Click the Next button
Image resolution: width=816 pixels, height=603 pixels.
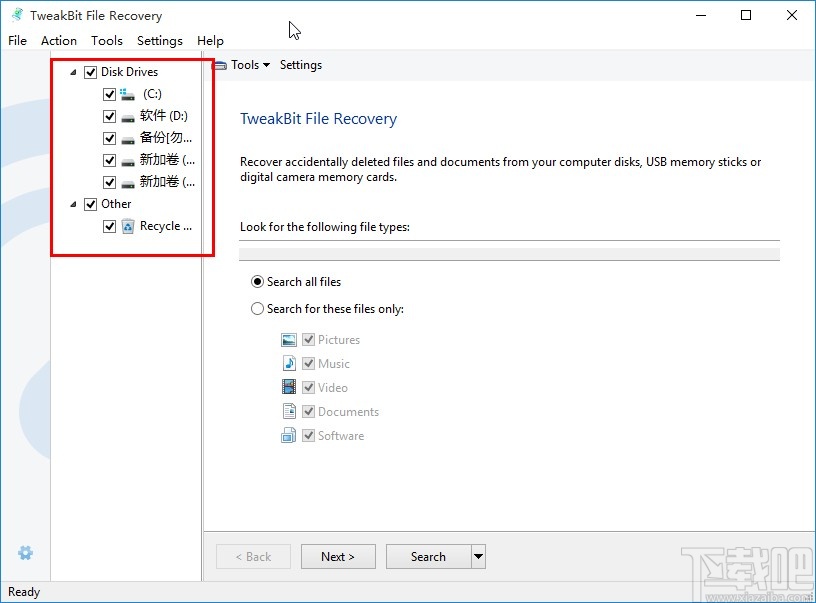point(338,557)
